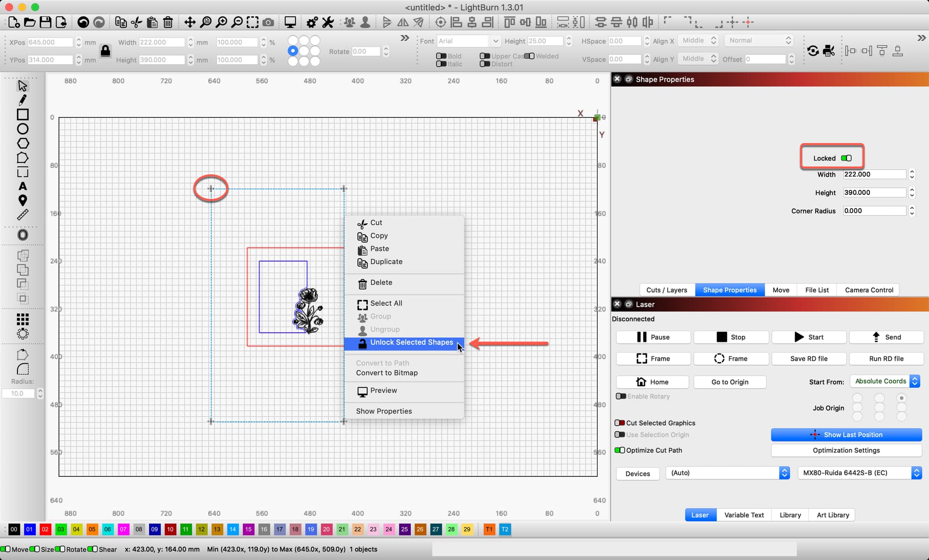Switch to the Cuts / Layers tab
The image size is (929, 560).
666,290
